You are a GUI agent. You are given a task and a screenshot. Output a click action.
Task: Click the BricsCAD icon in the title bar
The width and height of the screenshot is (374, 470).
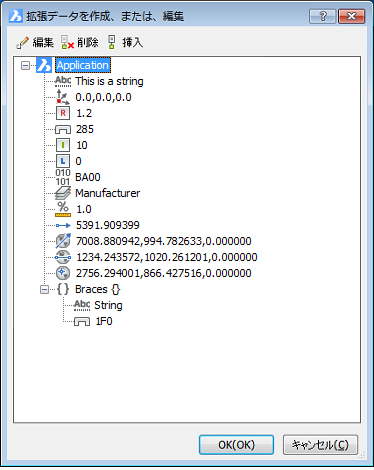point(15,16)
